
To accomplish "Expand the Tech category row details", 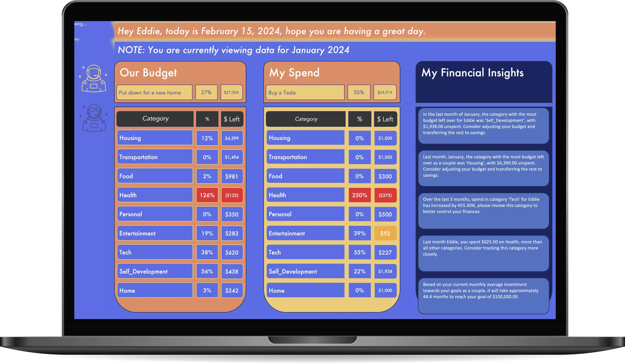I will [x=155, y=252].
